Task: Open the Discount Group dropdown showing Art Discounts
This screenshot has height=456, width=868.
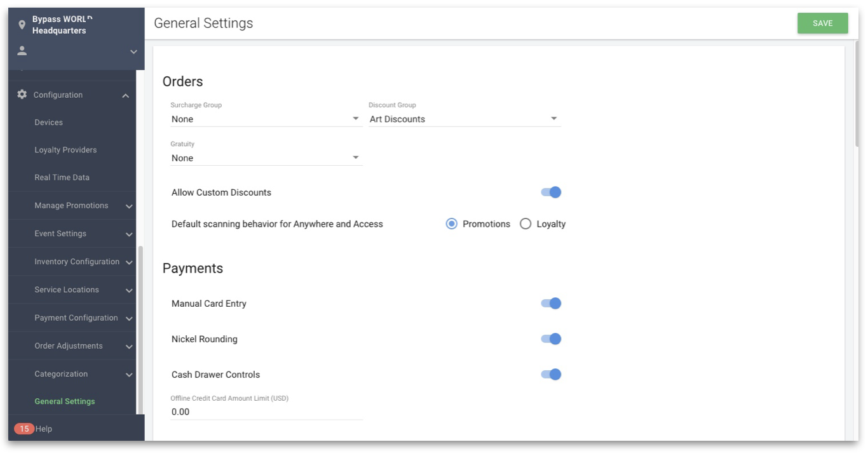Action: click(465, 119)
